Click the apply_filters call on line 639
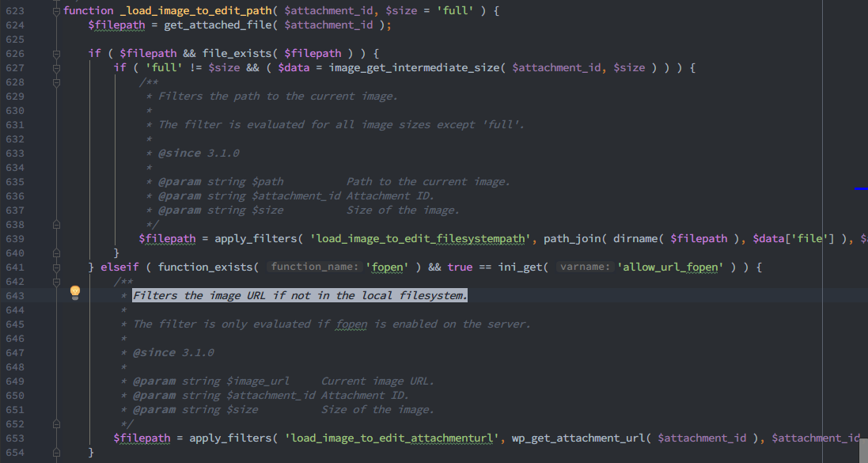Viewport: 868px width, 463px height. pyautogui.click(x=256, y=239)
